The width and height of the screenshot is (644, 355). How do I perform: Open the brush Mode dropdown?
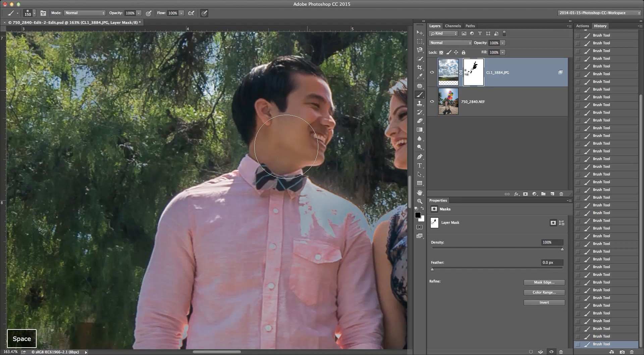coord(85,13)
